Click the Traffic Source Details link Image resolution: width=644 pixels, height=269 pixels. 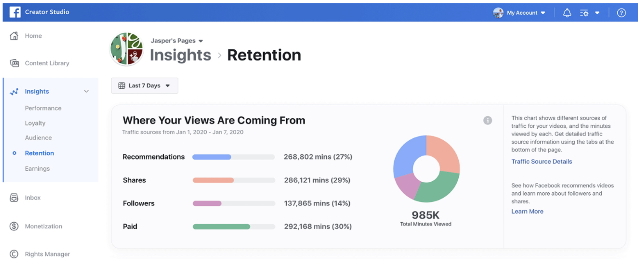click(541, 161)
